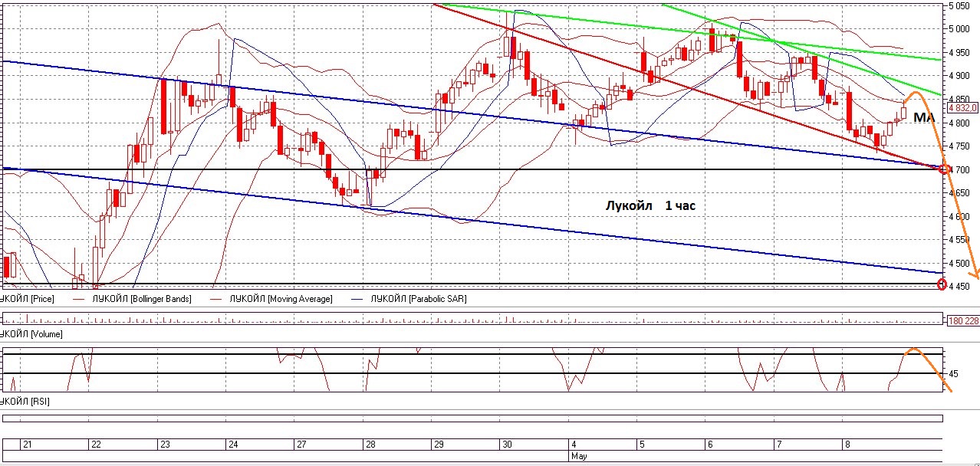Click the ЛУКОЙЛ [Volume] panel label
The image size is (980, 466).
(31, 334)
